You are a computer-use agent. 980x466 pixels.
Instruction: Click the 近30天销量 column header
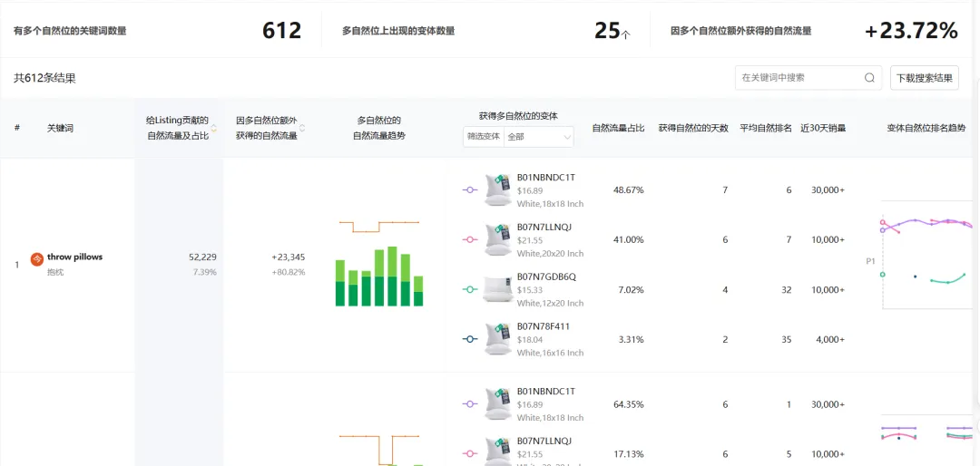822,128
